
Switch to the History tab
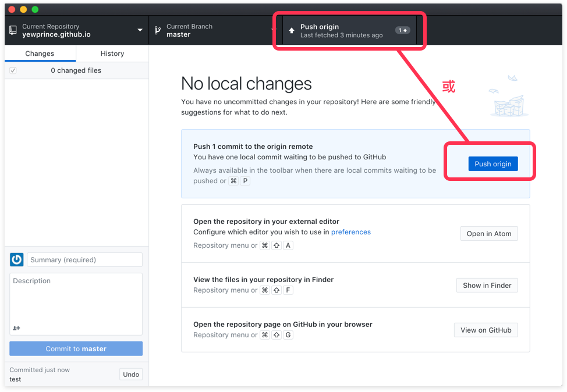click(x=112, y=54)
